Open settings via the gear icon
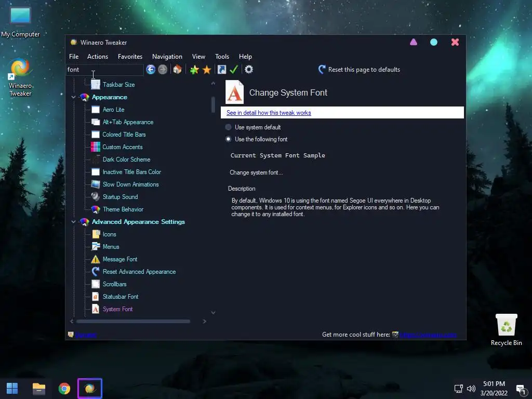The height and width of the screenshot is (399, 532). coord(249,70)
